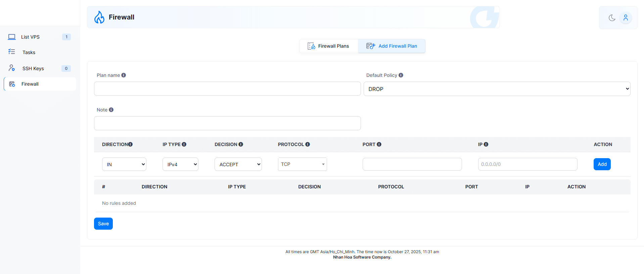Click the Note info icon
The image size is (644, 274).
111,110
